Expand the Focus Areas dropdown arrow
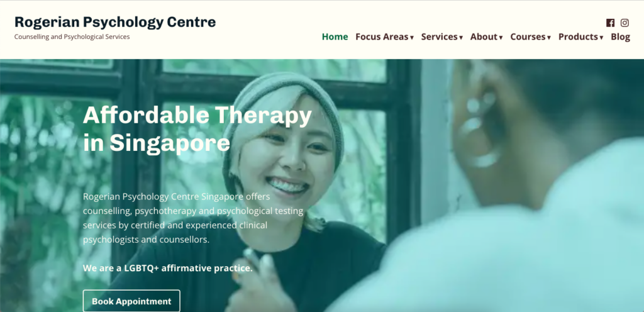The image size is (644, 312). click(412, 37)
